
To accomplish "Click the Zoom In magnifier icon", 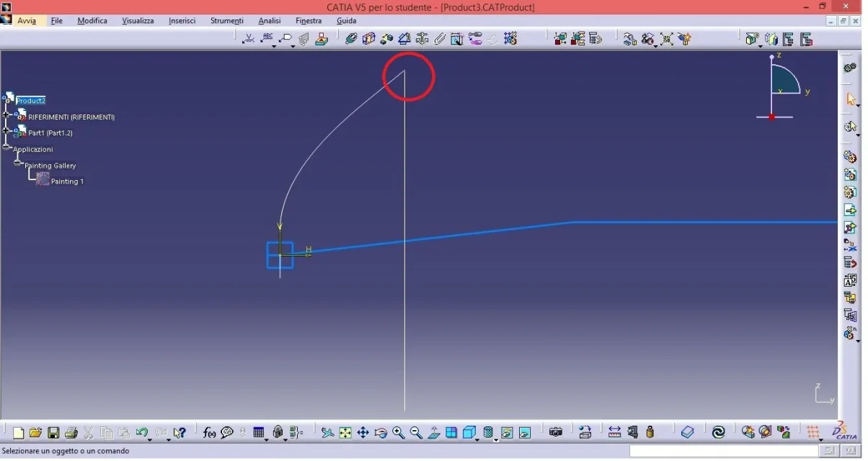I will (x=398, y=433).
